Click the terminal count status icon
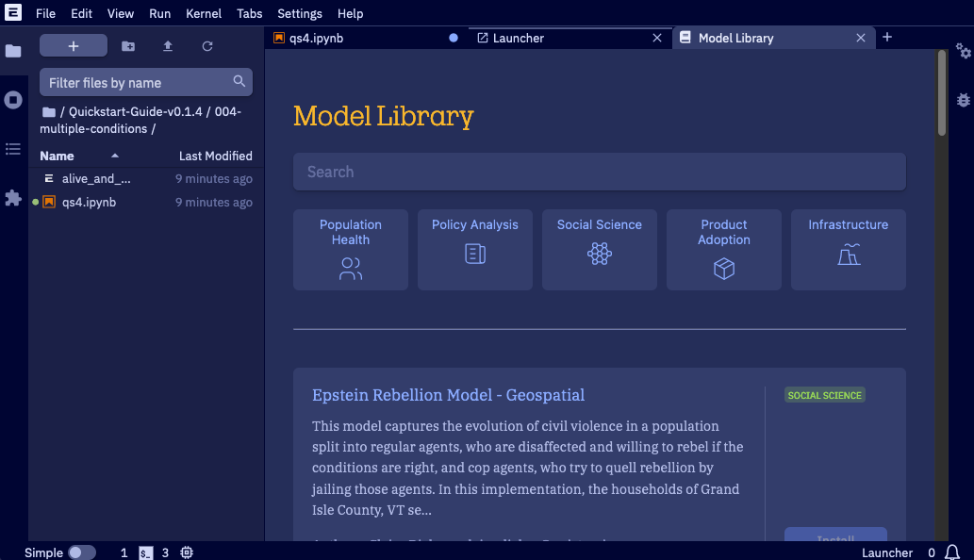 pyautogui.click(x=146, y=552)
